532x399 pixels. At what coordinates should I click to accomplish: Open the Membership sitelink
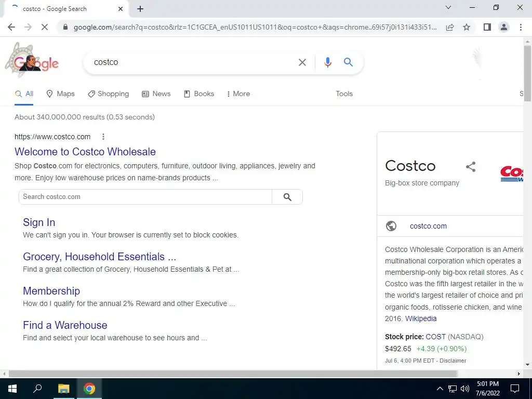tap(51, 291)
